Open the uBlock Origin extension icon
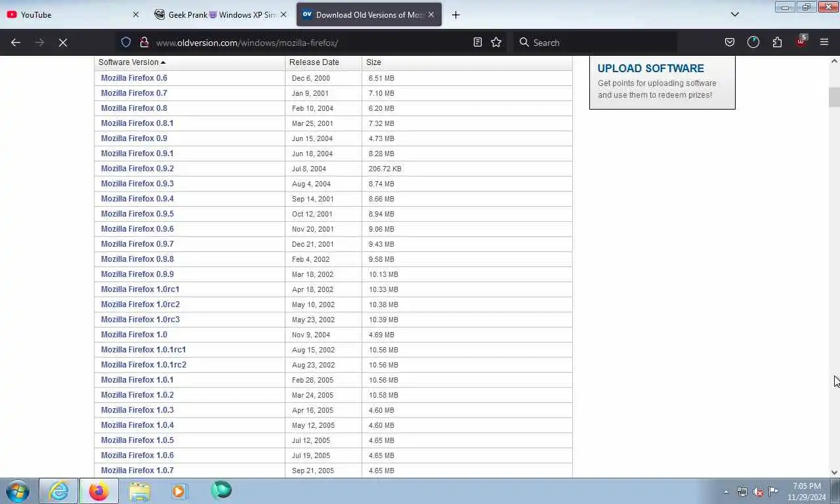The image size is (840, 504). [x=801, y=41]
